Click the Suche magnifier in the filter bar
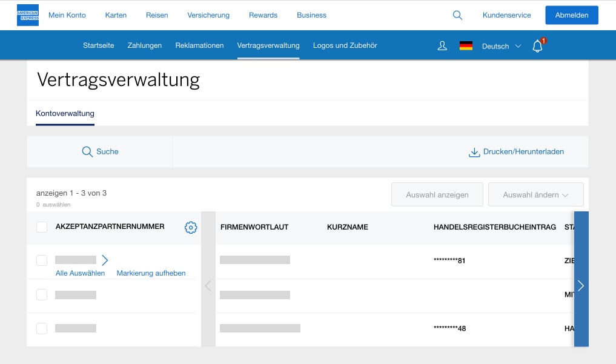 point(87,151)
